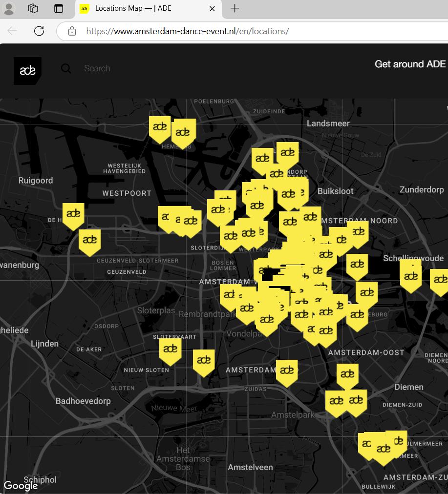Open the browser profile icon

(x=9, y=8)
